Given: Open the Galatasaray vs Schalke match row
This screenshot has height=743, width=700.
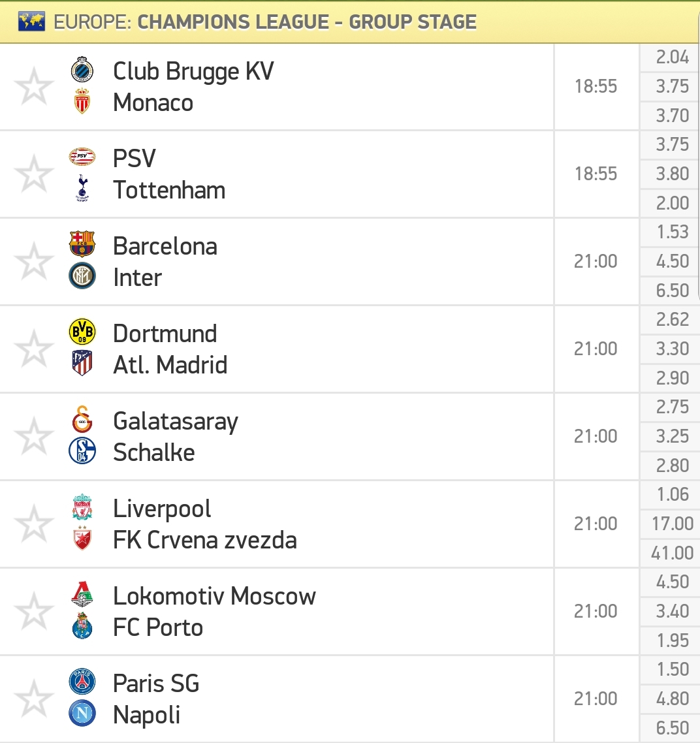Looking at the screenshot, I should (277, 436).
